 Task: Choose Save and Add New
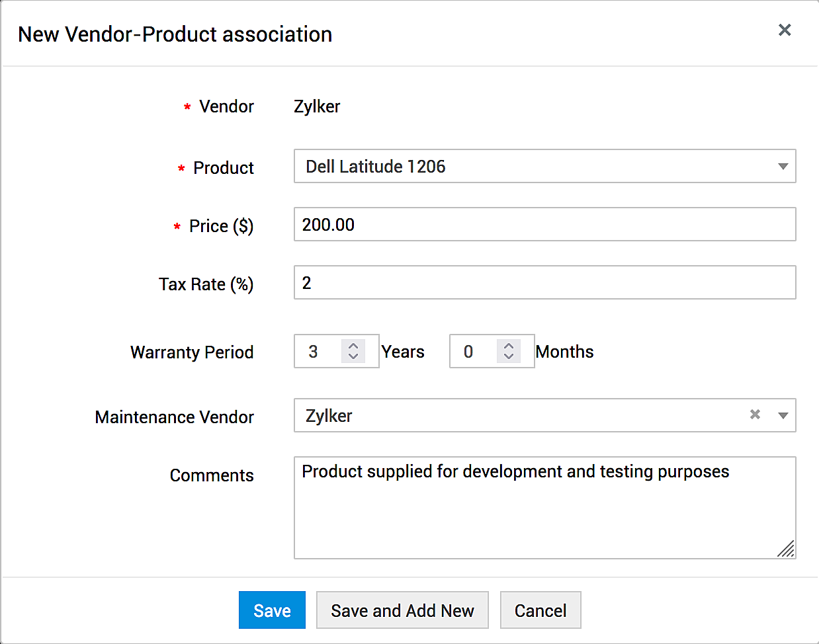[x=402, y=610]
